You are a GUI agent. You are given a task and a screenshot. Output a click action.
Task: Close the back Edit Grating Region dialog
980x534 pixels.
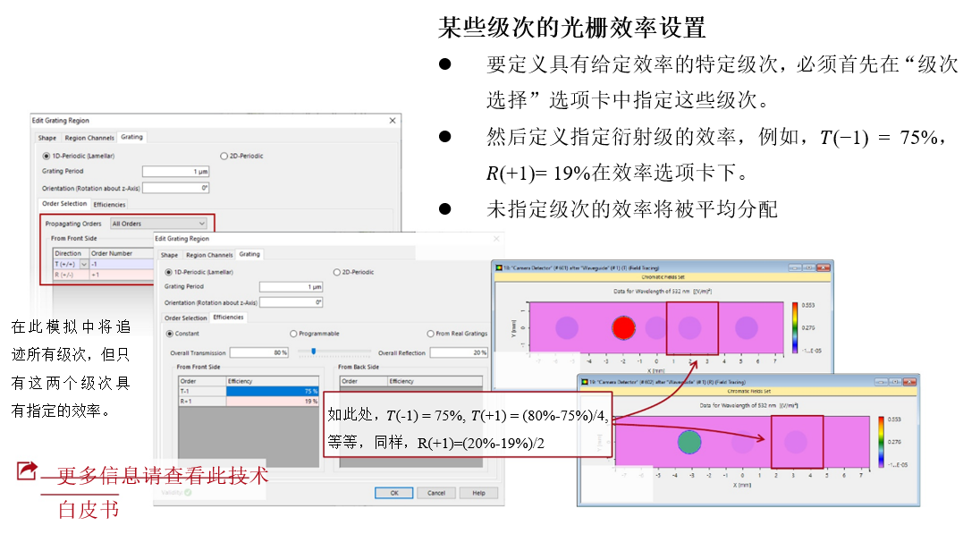tap(393, 120)
